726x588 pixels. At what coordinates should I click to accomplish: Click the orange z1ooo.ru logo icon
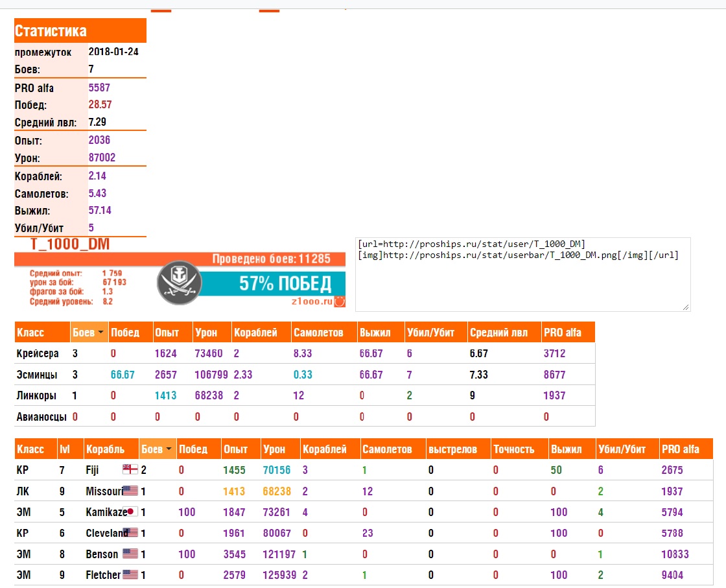tap(340, 302)
